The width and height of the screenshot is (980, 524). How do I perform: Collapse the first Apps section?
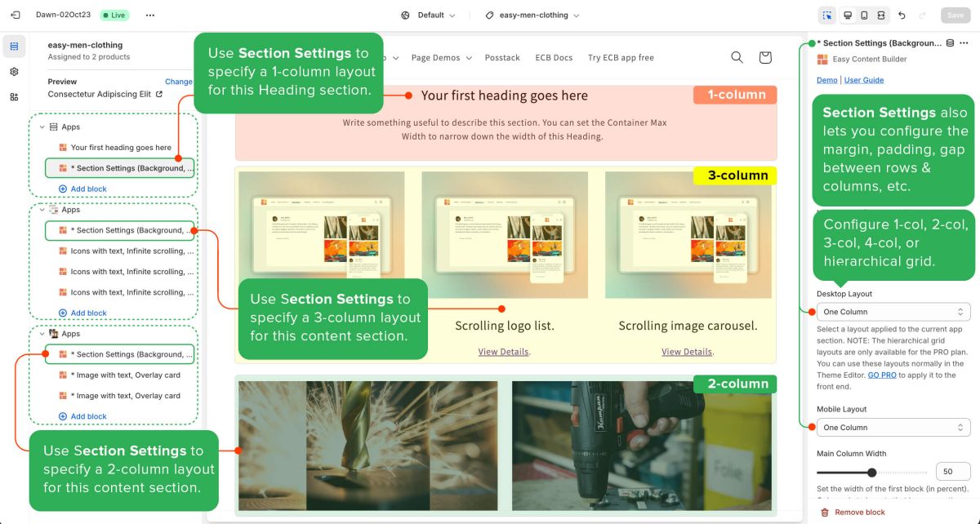(42, 127)
